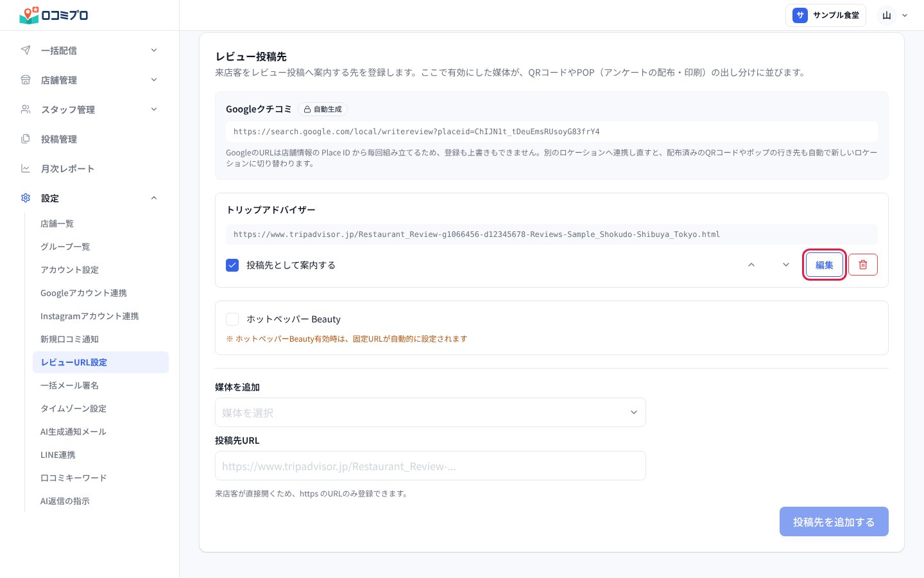The image size is (924, 578).
Task: Move トリップアドバイザー up with the up arrow
Action: click(x=751, y=265)
